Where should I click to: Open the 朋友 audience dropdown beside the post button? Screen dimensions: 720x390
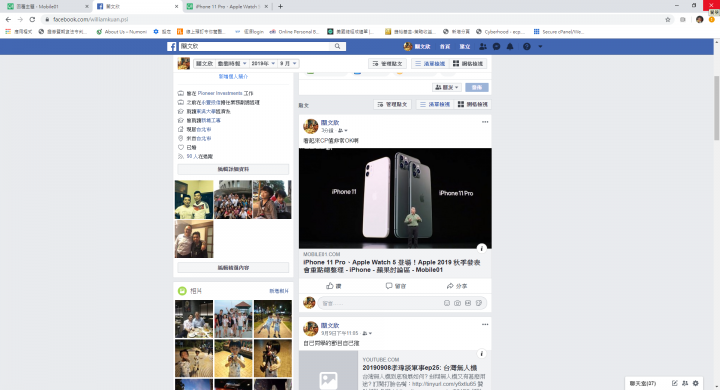pos(447,87)
